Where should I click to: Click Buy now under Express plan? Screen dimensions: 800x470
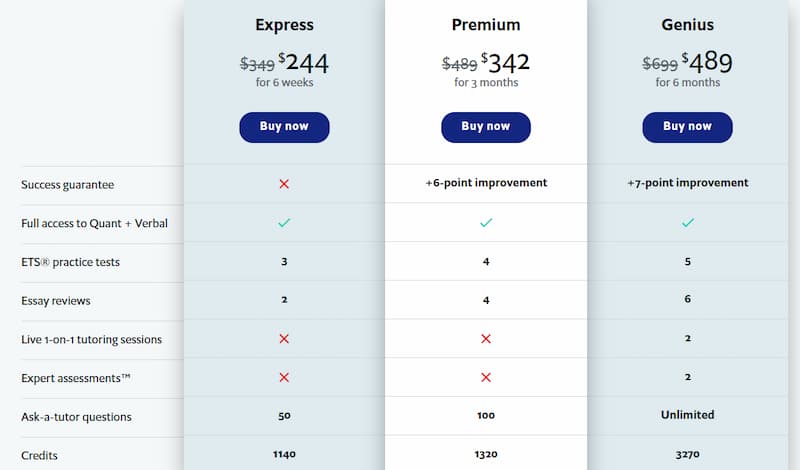[284, 127]
